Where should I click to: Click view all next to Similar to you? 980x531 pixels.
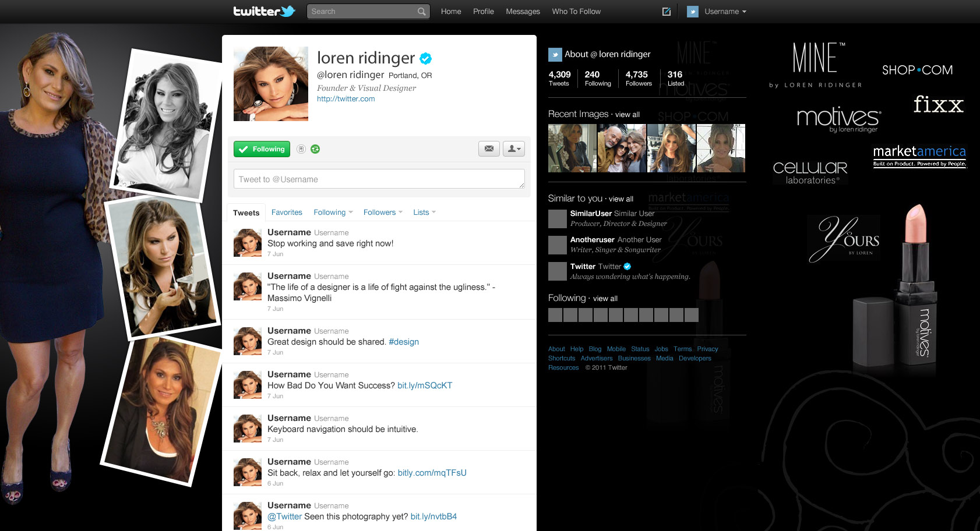pyautogui.click(x=621, y=199)
